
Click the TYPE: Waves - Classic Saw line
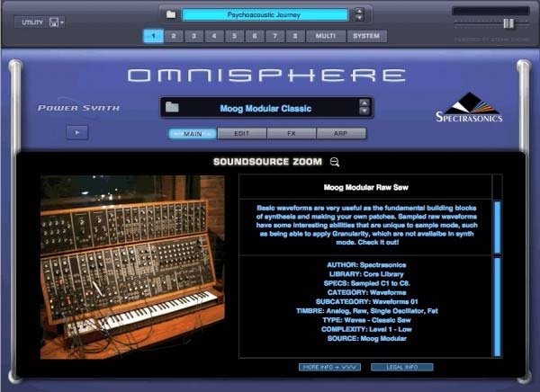[x=366, y=320]
